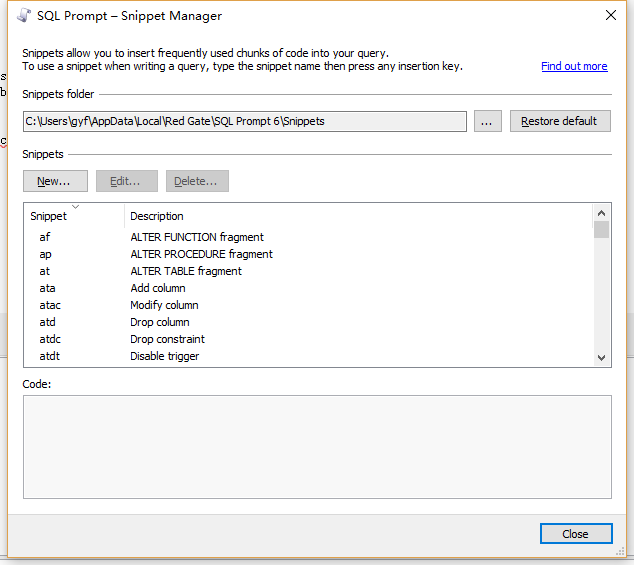Viewport: 634px width, 565px height.
Task: Click the Close button at bottom
Action: [x=576, y=534]
